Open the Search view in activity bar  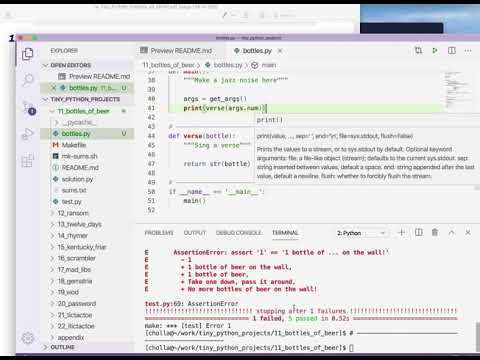tap(28, 80)
